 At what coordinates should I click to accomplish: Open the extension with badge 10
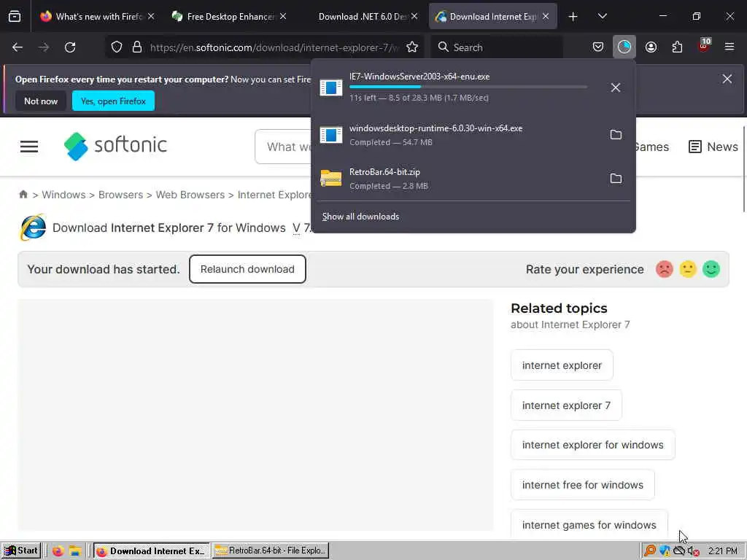704,46
